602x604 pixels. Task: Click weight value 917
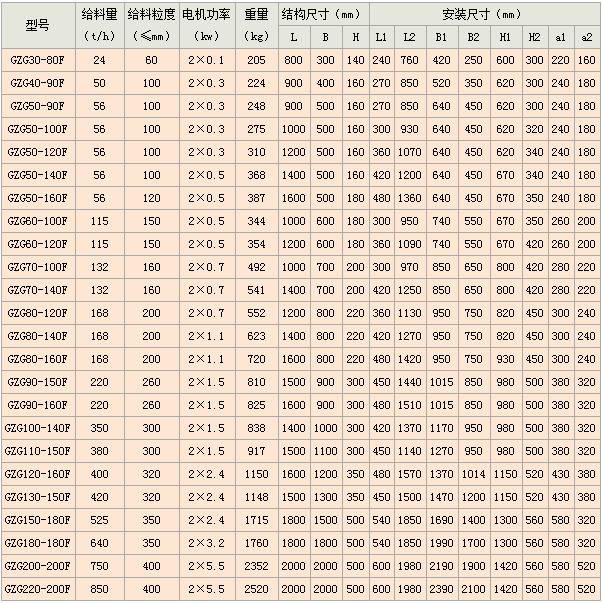[256, 451]
